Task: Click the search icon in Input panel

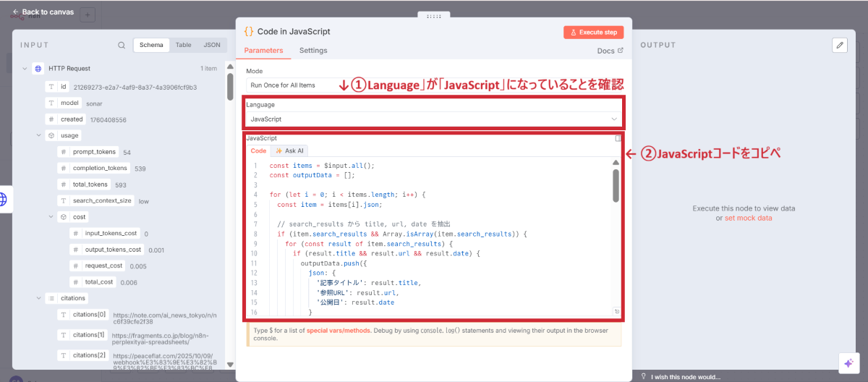Action: pyautogui.click(x=122, y=45)
